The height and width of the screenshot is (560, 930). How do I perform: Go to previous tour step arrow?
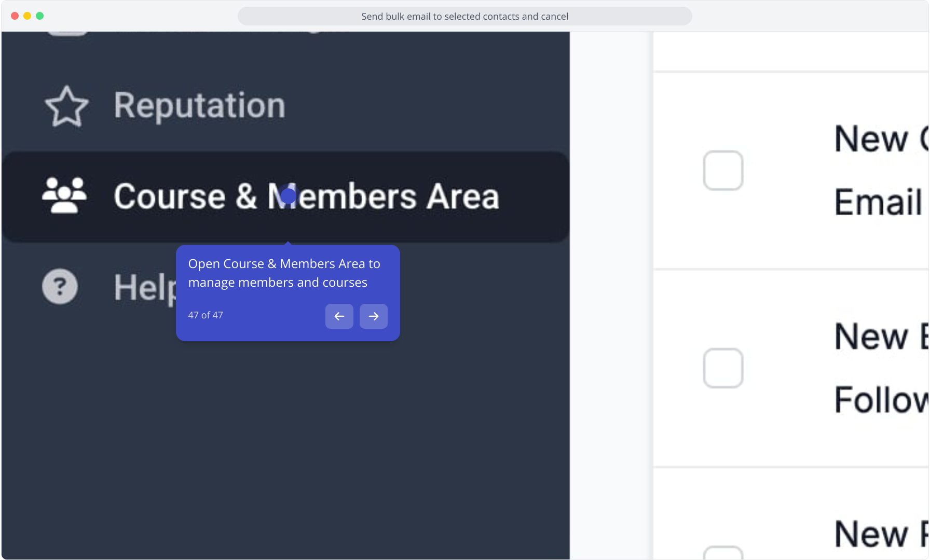[x=339, y=316]
